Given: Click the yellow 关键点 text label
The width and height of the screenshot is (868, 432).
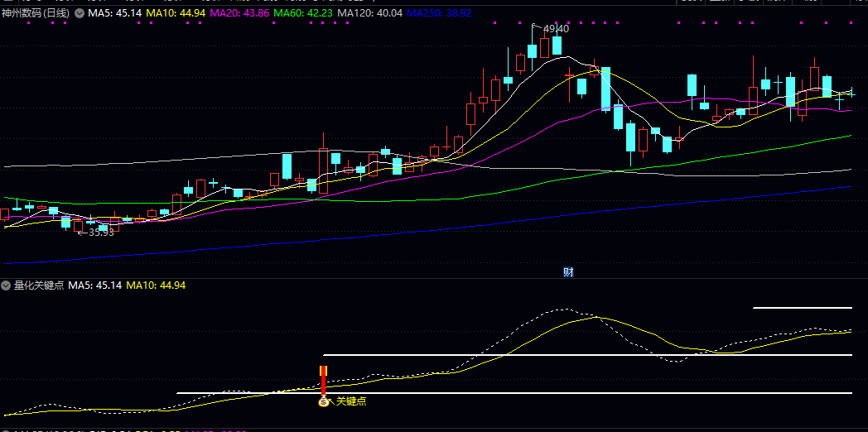Looking at the screenshot, I should [x=351, y=401].
